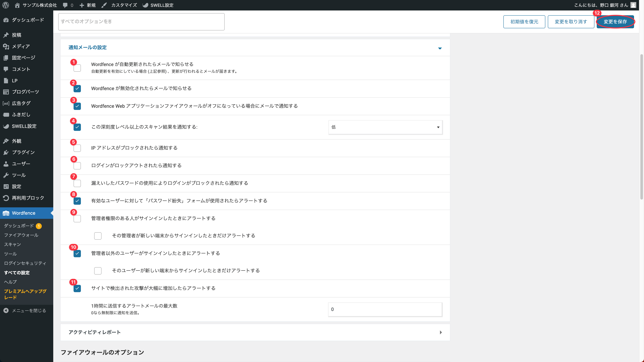Click the options search input field

pyautogui.click(x=141, y=22)
